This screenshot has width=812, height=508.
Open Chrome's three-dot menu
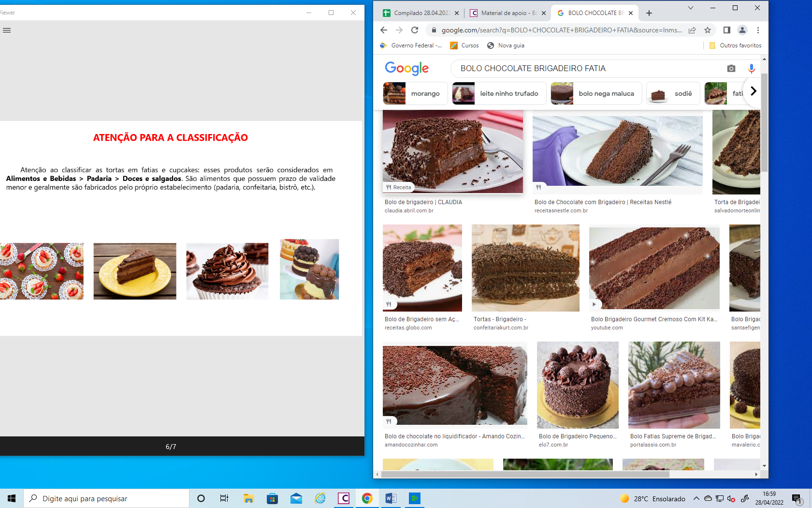point(758,30)
